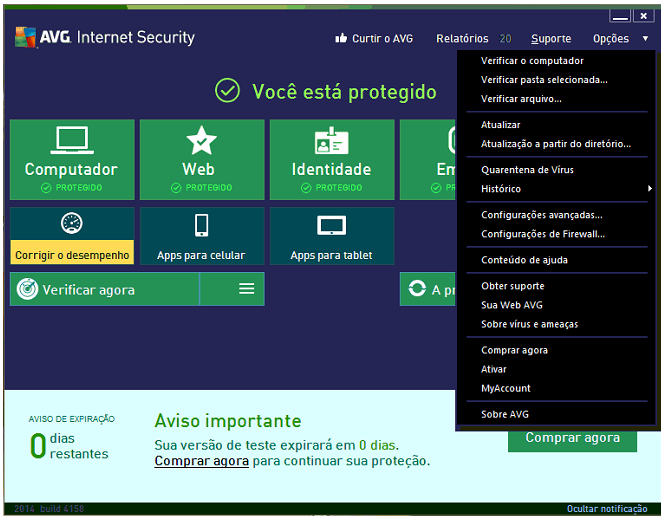This screenshot has width=667, height=522.
Task: Click the Você está protegido status text
Action: point(344,91)
